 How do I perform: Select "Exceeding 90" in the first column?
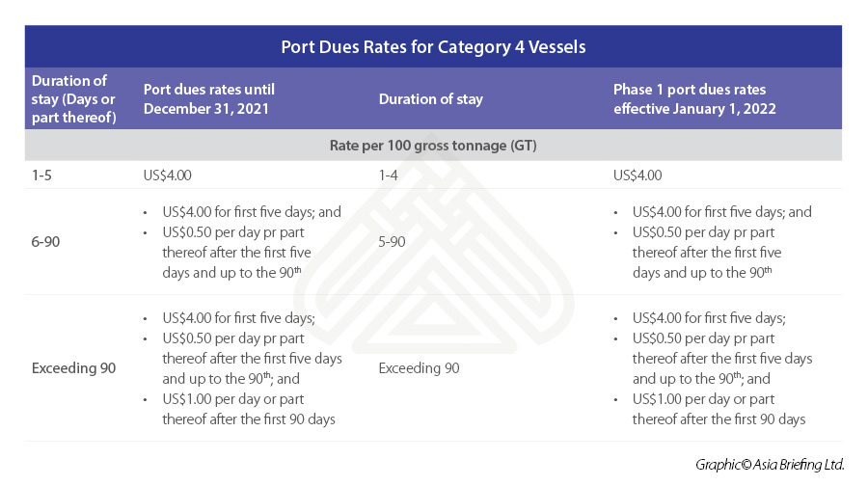point(73,367)
